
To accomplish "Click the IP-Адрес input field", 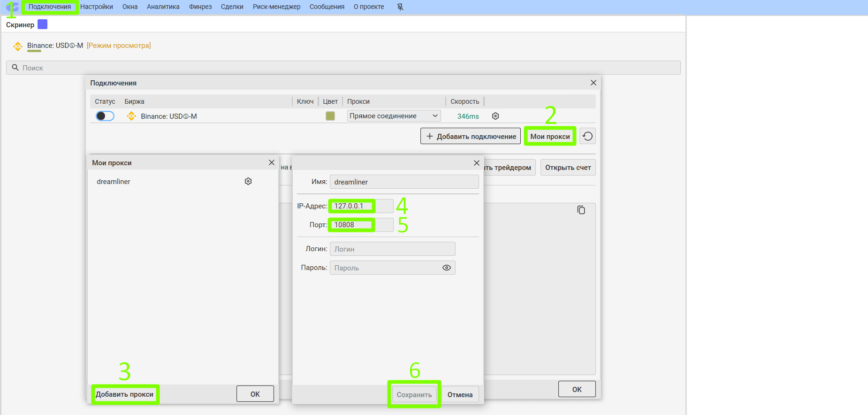I will [x=360, y=206].
